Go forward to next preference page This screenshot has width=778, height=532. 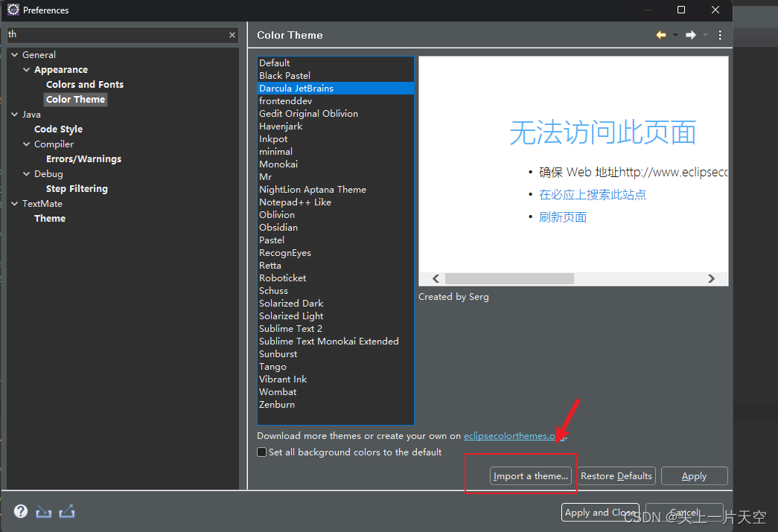691,35
